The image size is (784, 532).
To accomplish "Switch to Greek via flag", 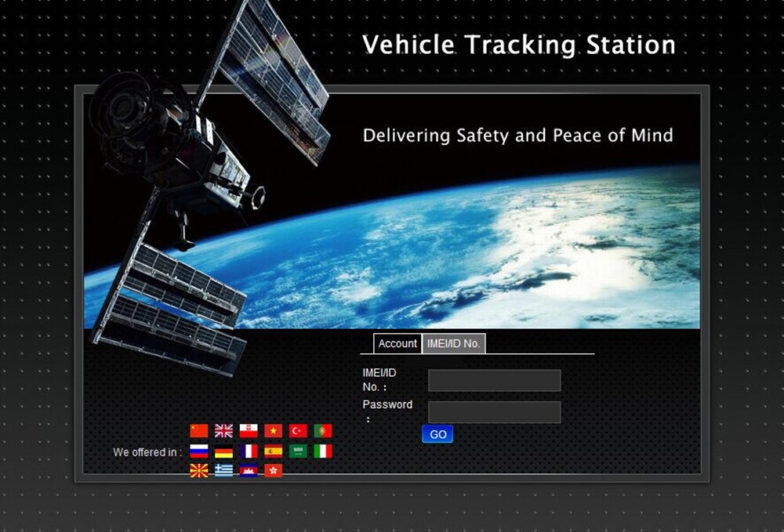I will tap(224, 471).
